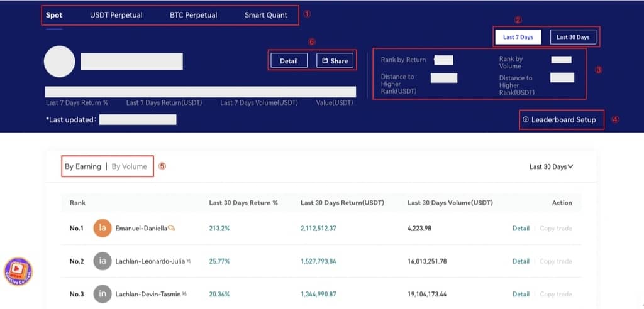Open the Spot leaderboard tab
This screenshot has height=309, width=644.
coord(54,15)
